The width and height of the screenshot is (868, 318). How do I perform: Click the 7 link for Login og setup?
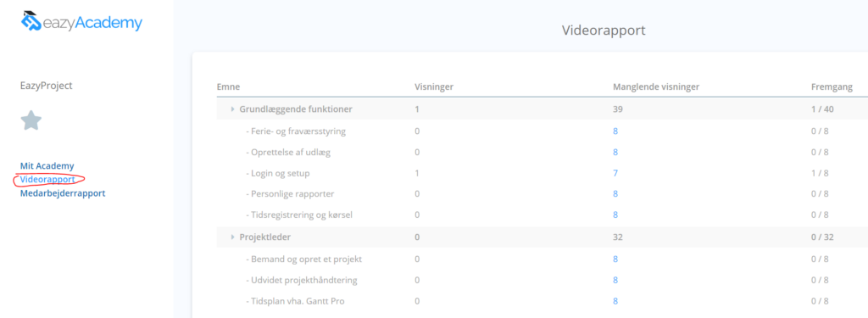coord(615,173)
